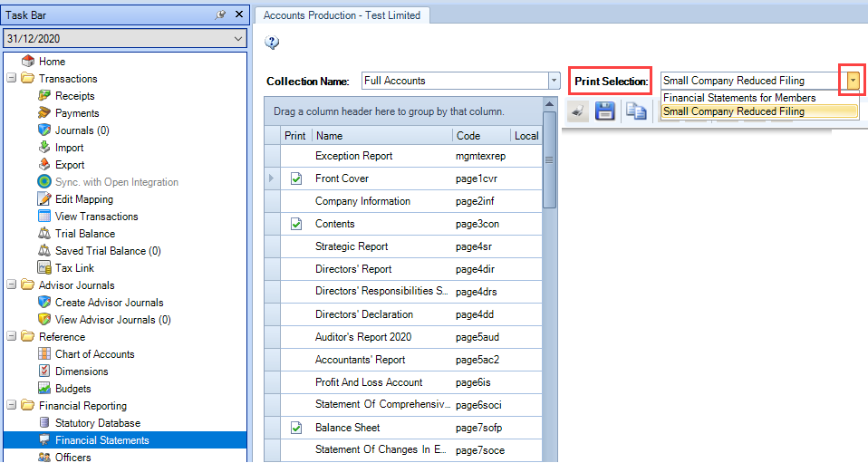Click the copy print selection icon
The width and height of the screenshot is (868, 463).
[x=636, y=111]
